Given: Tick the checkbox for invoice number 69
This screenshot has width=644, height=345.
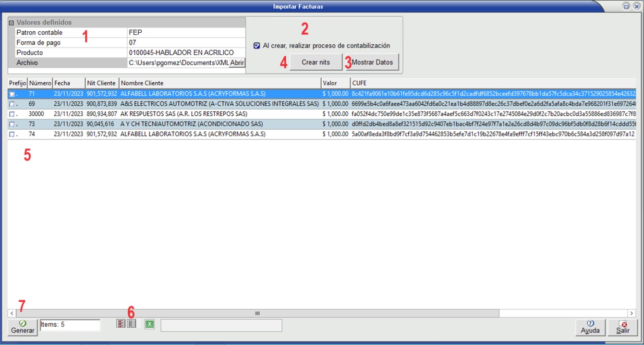Looking at the screenshot, I should (12, 104).
